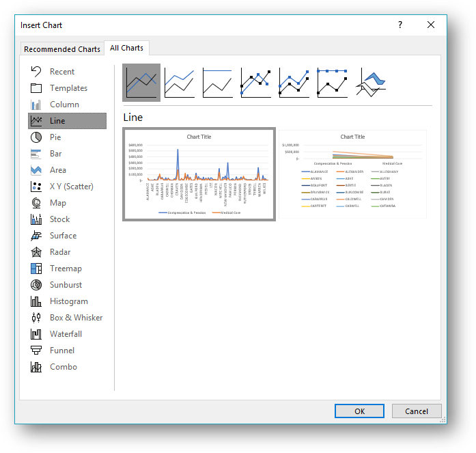Screen dimensions: 476x453
Task: Select the first line chart preview thumbnail
Action: (x=199, y=174)
